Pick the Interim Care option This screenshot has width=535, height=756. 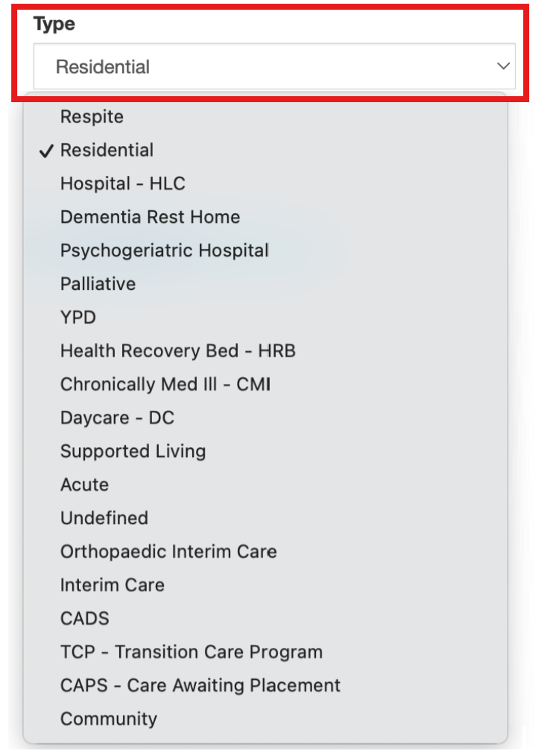click(x=113, y=585)
